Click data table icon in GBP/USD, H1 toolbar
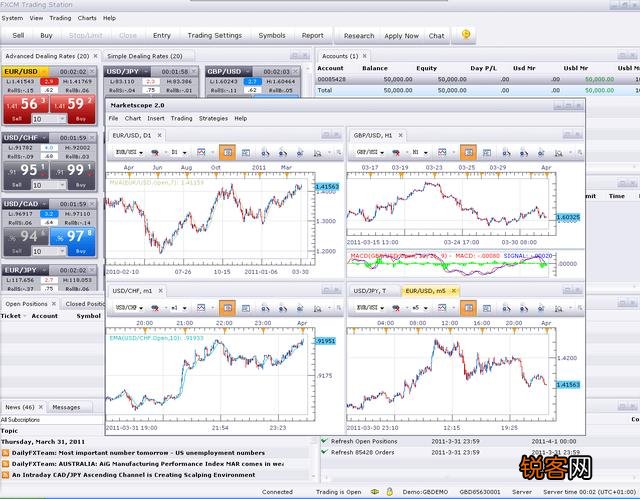Image resolution: width=640 pixels, height=499 pixels. (x=487, y=153)
